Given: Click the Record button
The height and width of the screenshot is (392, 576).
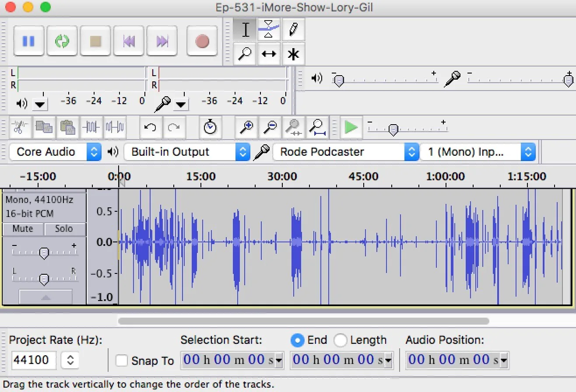Looking at the screenshot, I should (202, 41).
